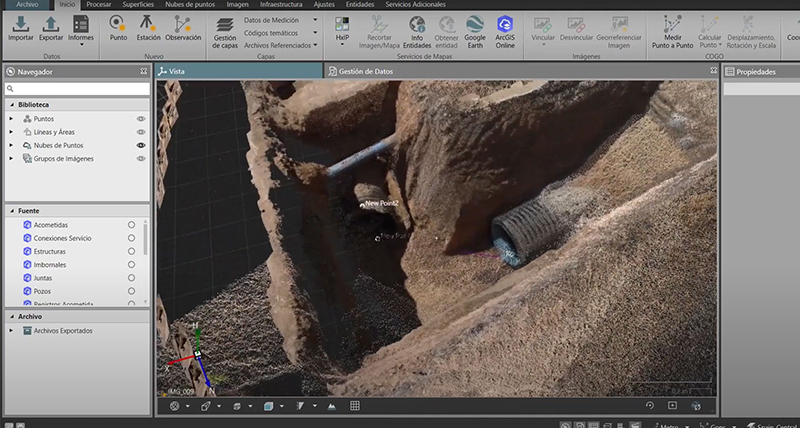Hide the Nubes de Puntos layer visibility

pos(141,145)
